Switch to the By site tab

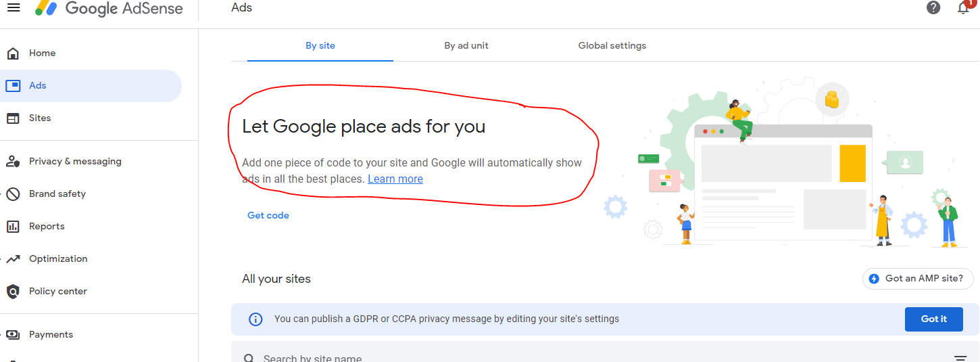click(x=320, y=46)
